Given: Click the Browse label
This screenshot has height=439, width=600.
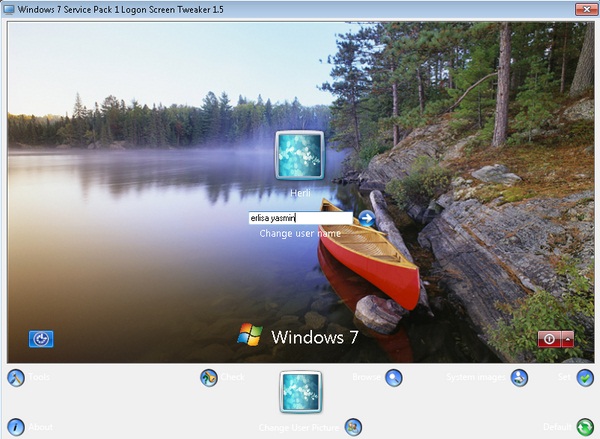Looking at the screenshot, I should (x=367, y=377).
